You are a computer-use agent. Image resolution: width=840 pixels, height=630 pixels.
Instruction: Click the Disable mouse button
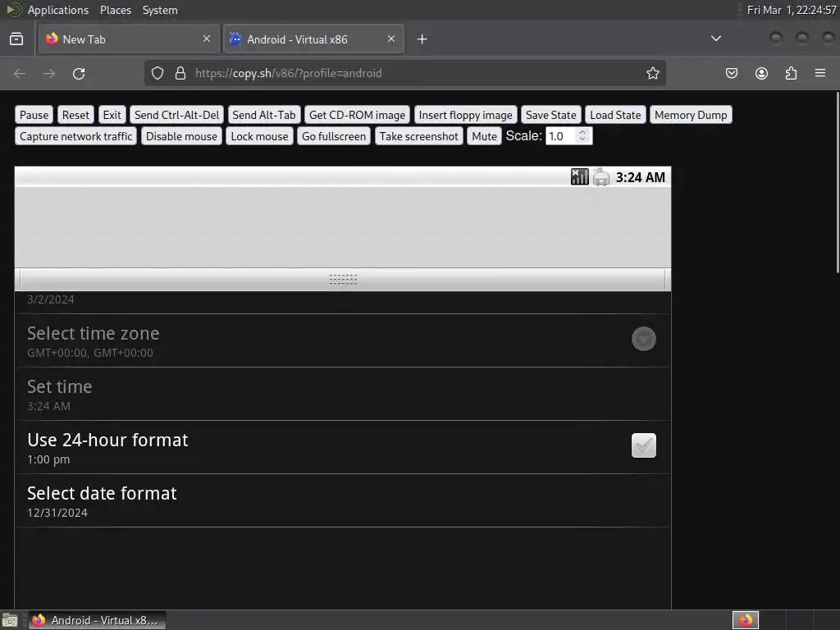click(181, 136)
